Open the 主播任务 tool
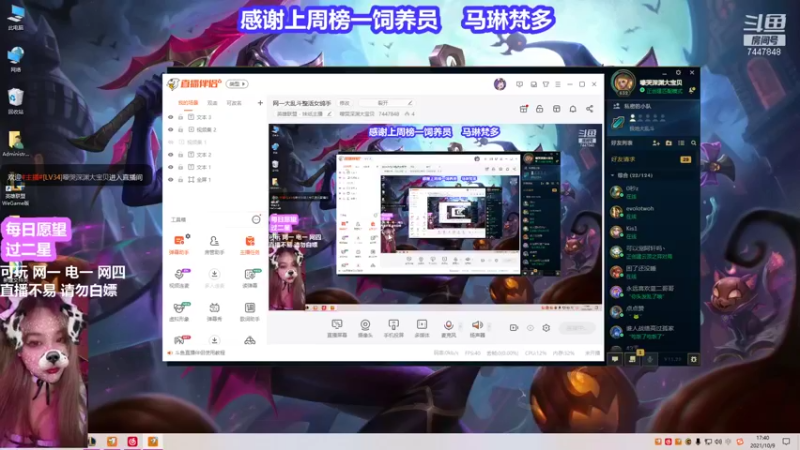 click(249, 244)
